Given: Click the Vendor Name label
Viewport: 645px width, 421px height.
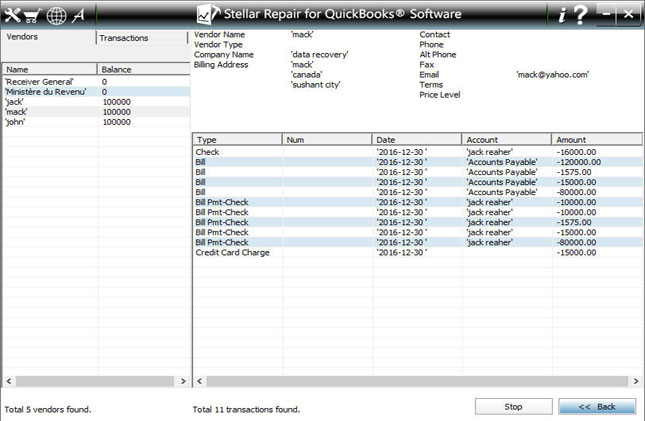Looking at the screenshot, I should pyautogui.click(x=219, y=35).
